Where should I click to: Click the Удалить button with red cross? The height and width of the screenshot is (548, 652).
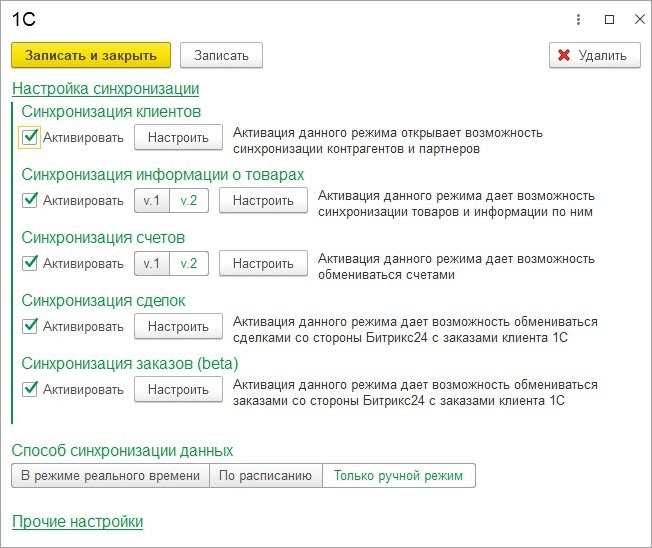coord(595,55)
